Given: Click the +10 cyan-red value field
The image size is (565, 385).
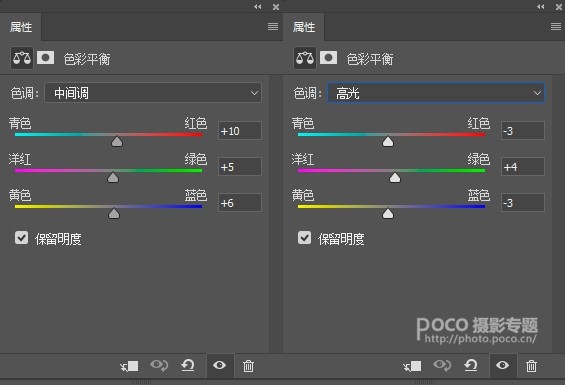Looking at the screenshot, I should point(240,130).
